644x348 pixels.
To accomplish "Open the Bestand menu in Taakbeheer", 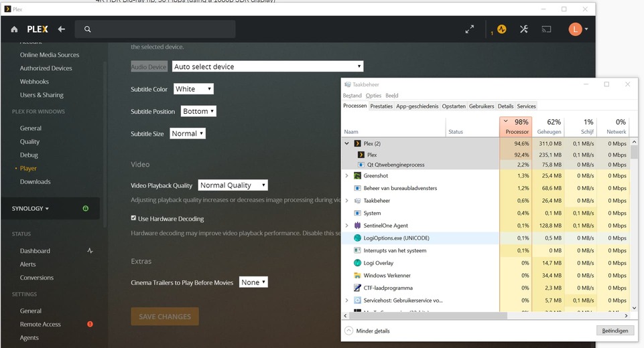I will click(352, 96).
